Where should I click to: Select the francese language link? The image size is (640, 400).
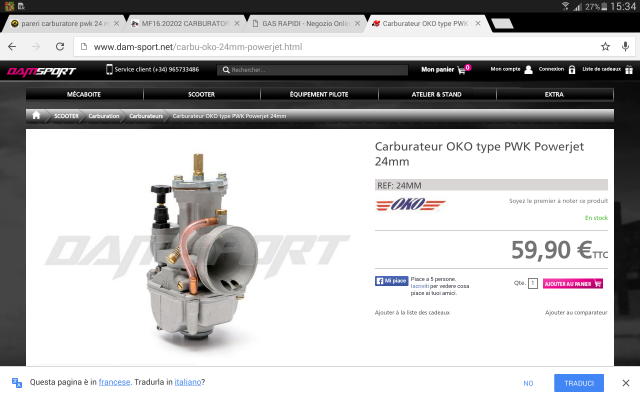coord(114,382)
